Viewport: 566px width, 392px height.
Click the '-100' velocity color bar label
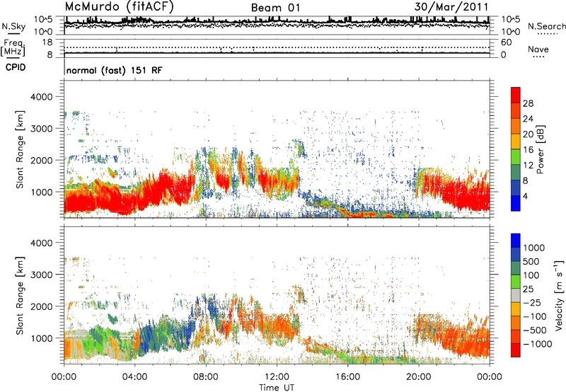pyautogui.click(x=535, y=316)
